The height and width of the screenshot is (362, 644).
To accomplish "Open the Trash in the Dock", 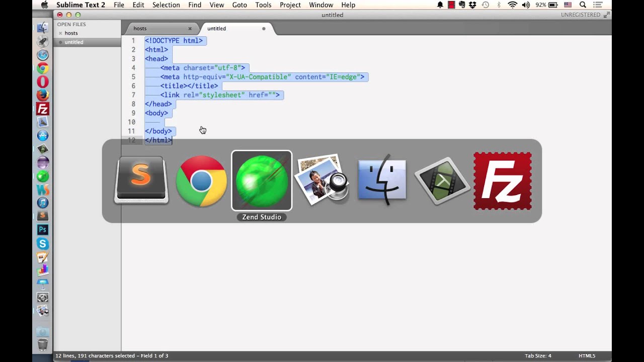I will (x=43, y=344).
